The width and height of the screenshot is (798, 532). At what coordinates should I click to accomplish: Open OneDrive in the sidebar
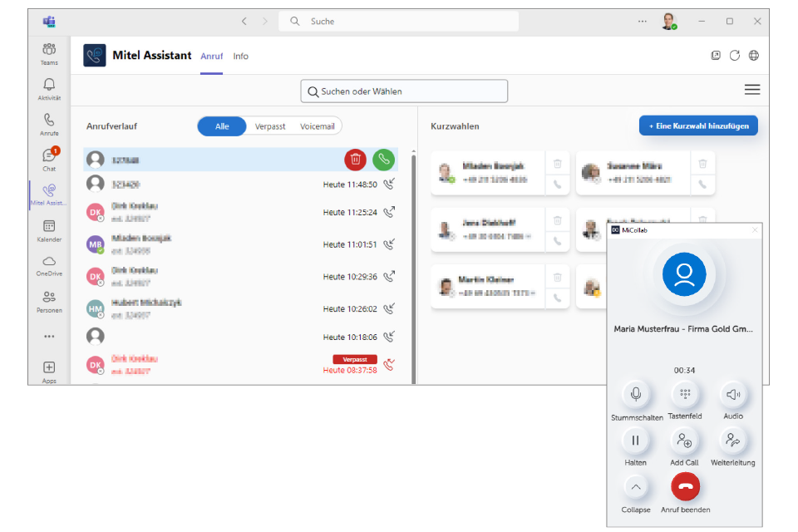[49, 266]
